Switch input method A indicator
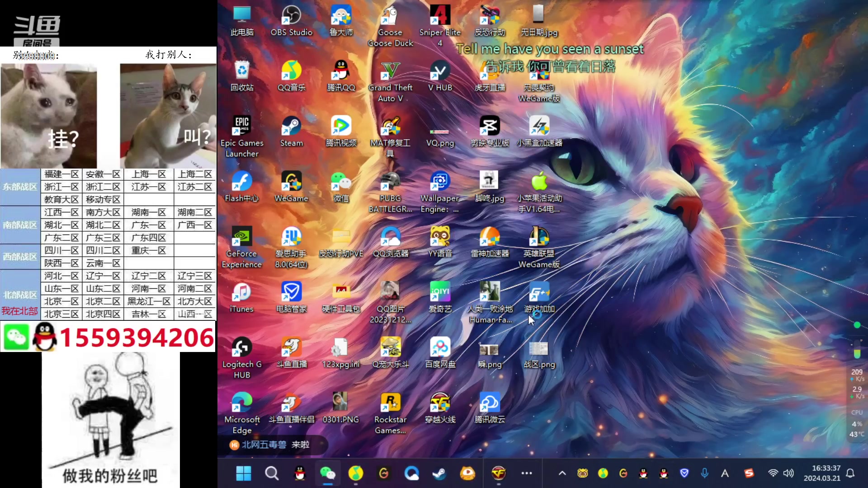 coord(725,473)
